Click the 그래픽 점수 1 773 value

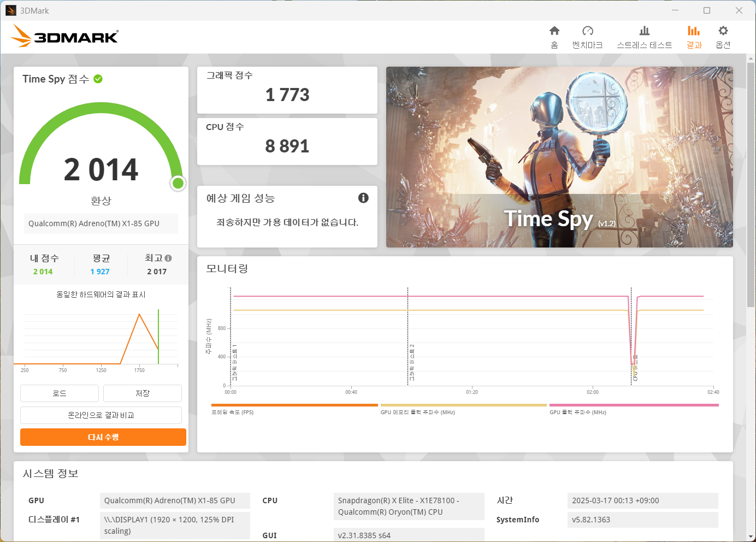[x=287, y=95]
